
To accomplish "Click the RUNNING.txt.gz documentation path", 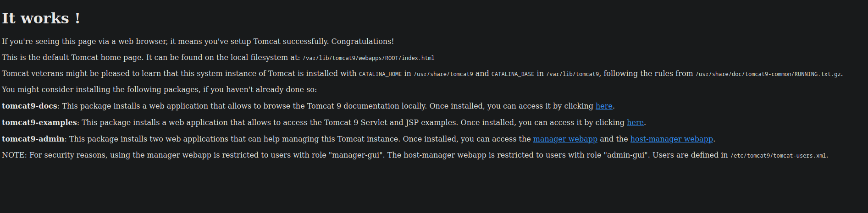I will point(768,74).
